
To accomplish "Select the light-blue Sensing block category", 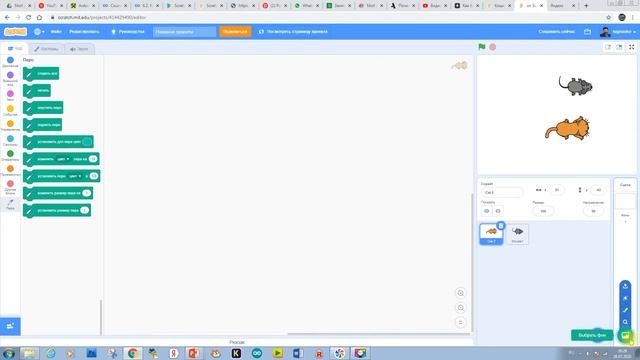I will (x=10, y=140).
